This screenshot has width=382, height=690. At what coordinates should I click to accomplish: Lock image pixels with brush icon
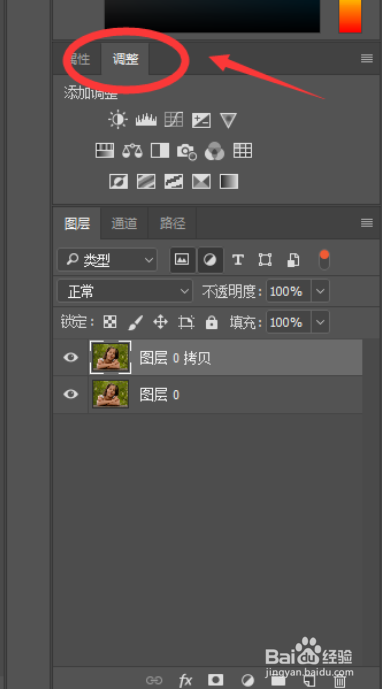tap(136, 323)
